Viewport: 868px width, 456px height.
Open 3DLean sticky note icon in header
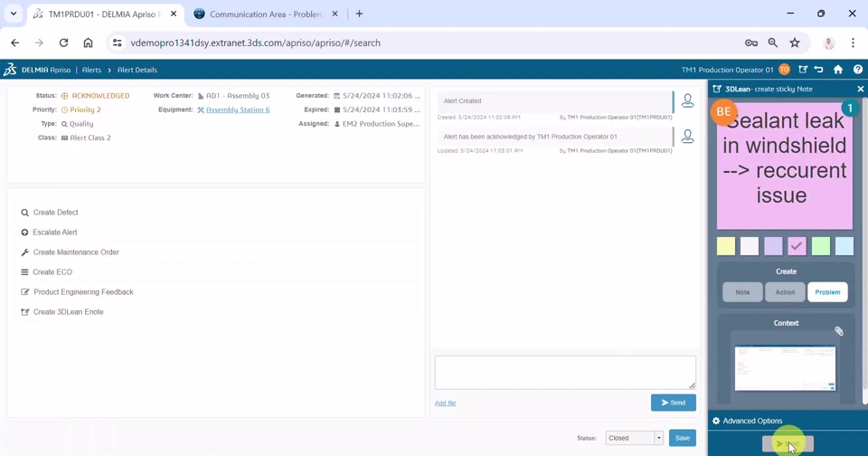tap(803, 70)
